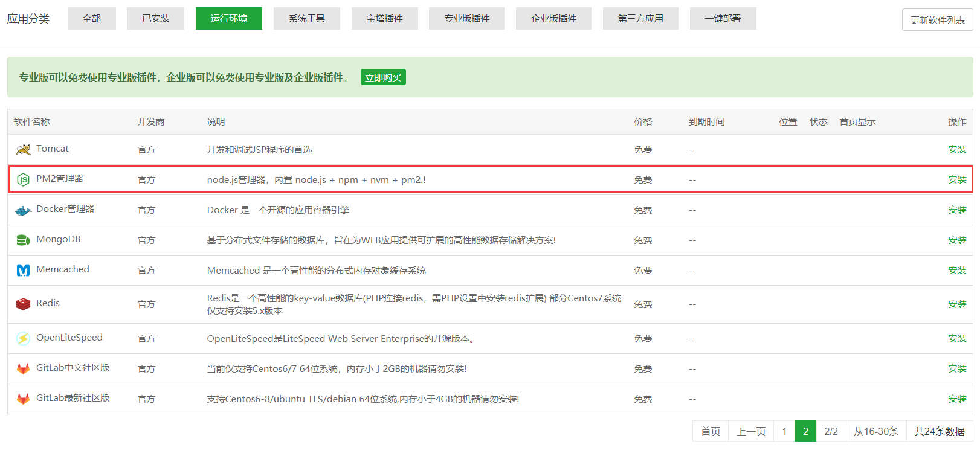
Task: Click the GitLab最新社区版 fox icon
Action: click(23, 399)
